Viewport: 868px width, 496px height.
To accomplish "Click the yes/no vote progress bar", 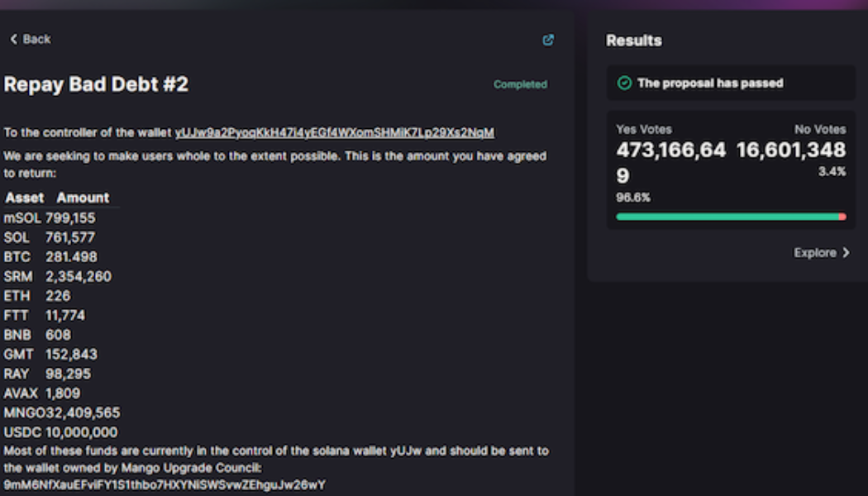I will [727, 217].
